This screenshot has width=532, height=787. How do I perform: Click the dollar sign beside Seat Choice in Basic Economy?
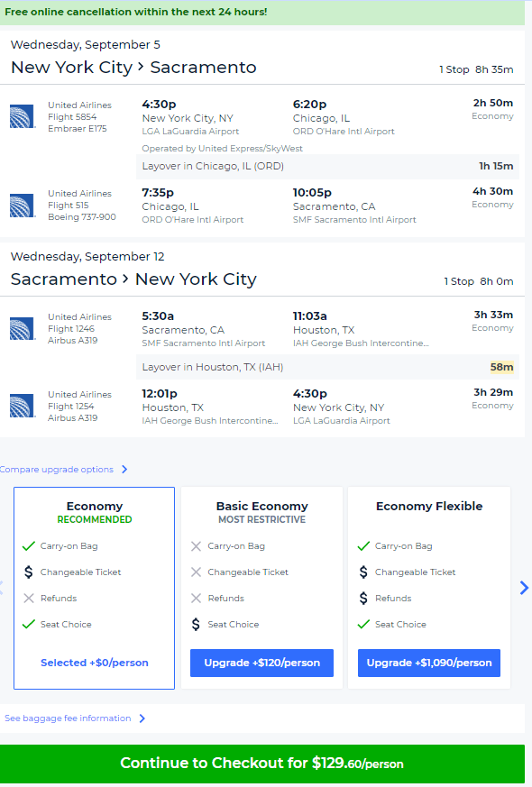click(195, 623)
